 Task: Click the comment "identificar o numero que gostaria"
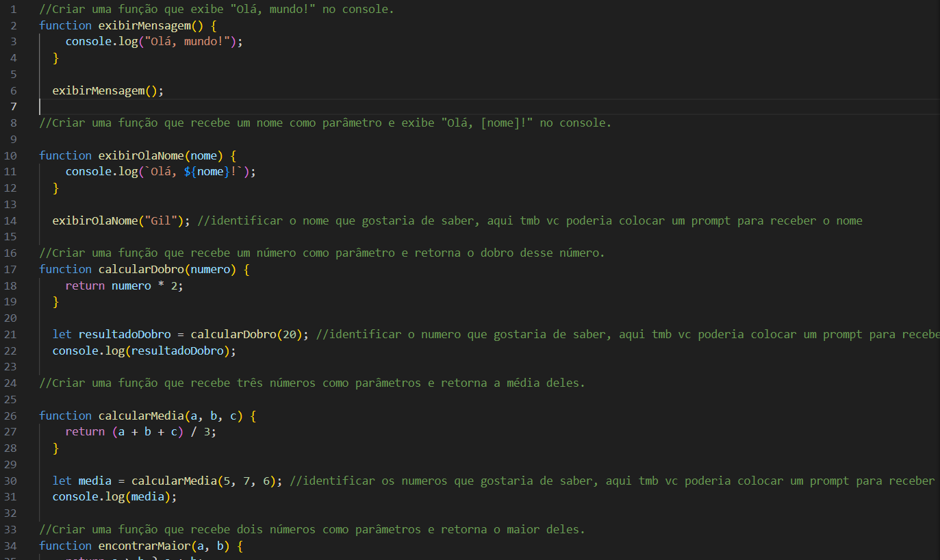(628, 334)
